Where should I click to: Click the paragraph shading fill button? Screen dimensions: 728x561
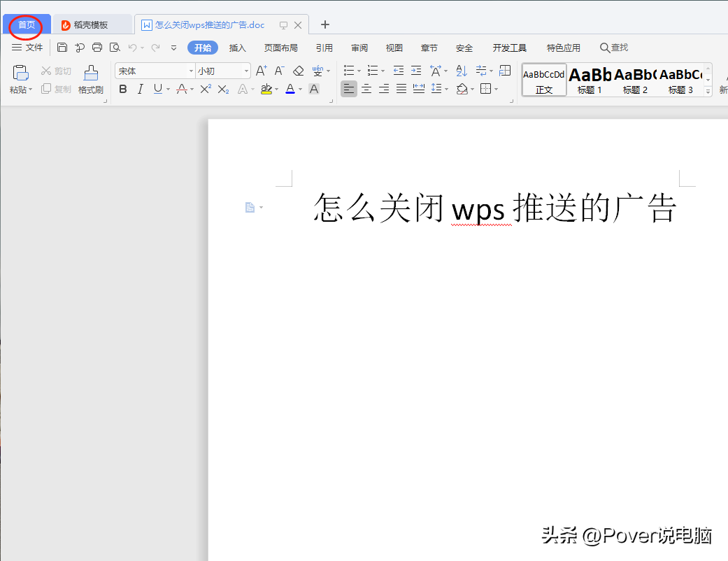[462, 89]
